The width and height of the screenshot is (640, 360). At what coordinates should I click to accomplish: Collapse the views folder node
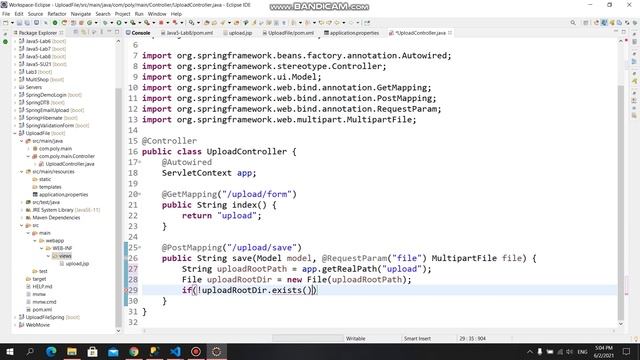[x=48, y=256]
